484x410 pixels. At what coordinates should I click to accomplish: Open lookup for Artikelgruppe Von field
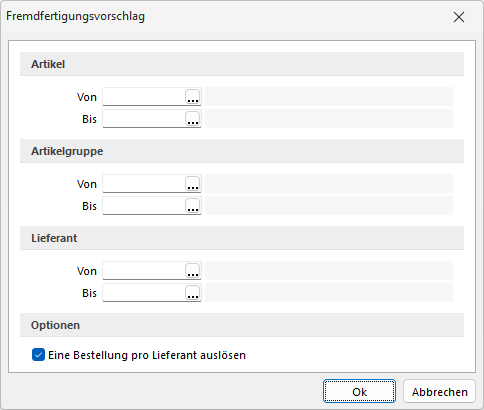click(193, 184)
